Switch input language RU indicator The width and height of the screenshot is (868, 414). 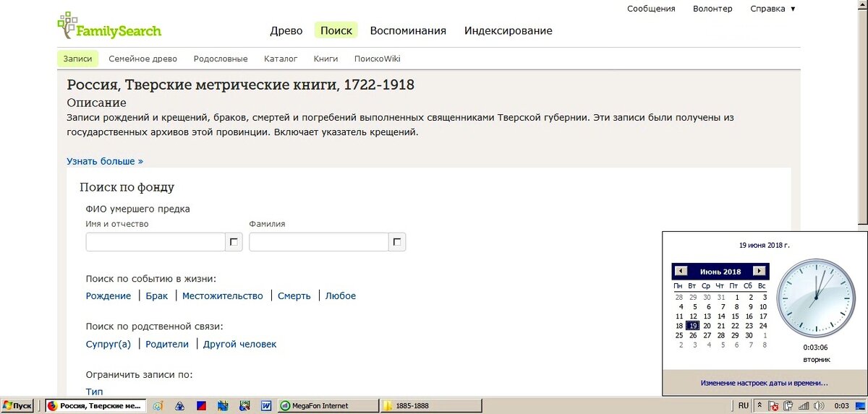[744, 406]
